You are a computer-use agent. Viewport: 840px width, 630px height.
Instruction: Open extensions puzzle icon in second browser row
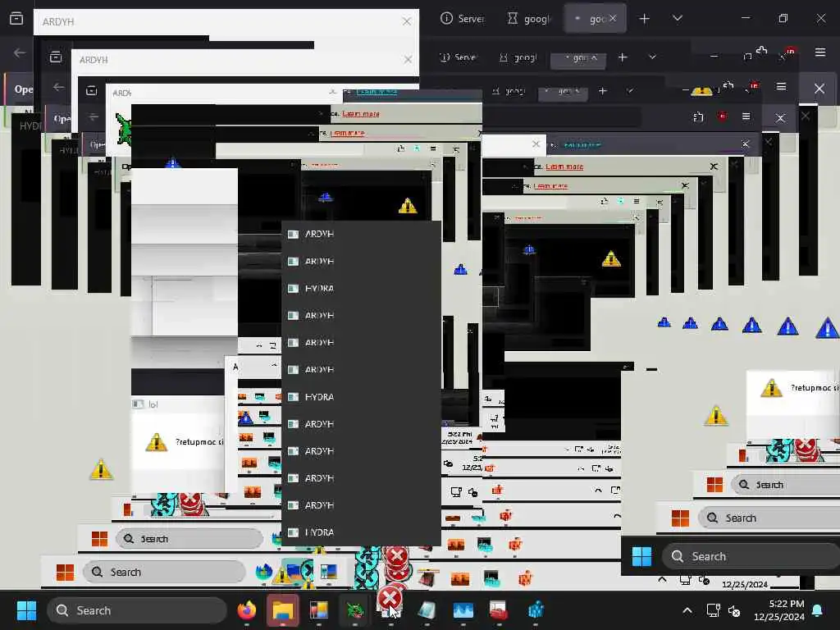pos(761,51)
